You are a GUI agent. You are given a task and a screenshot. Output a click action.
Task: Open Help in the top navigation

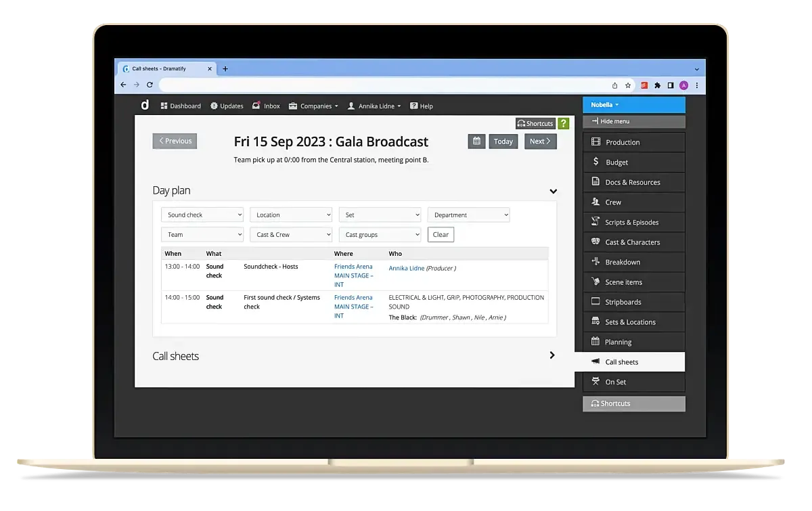pyautogui.click(x=422, y=106)
